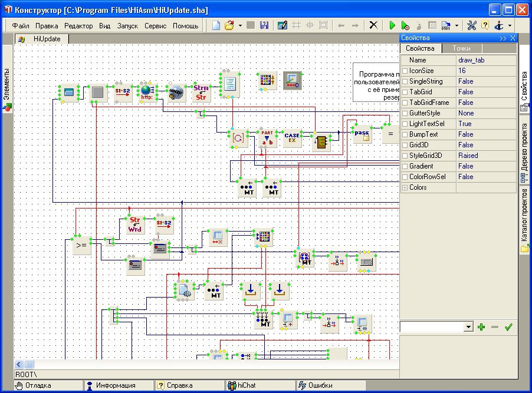Open the form editor pencil icon

(x=283, y=25)
